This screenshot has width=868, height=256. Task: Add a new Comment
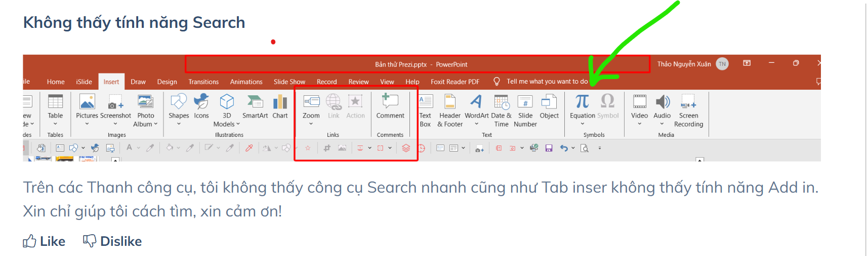pos(390,106)
